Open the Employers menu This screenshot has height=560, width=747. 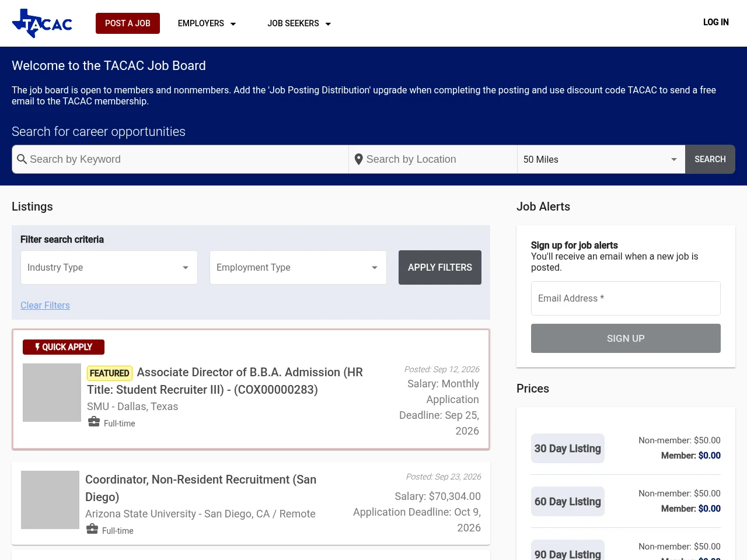click(x=207, y=23)
